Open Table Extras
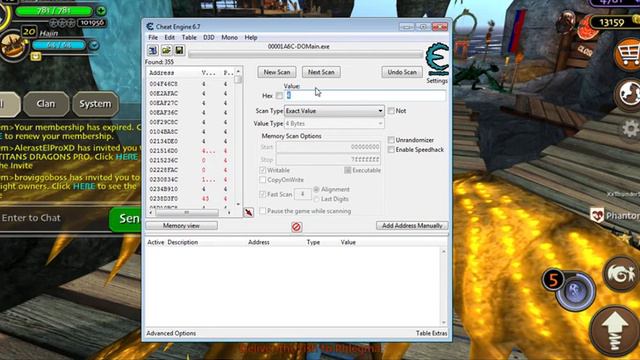Image resolution: width=640 pixels, height=360 pixels. [x=431, y=333]
